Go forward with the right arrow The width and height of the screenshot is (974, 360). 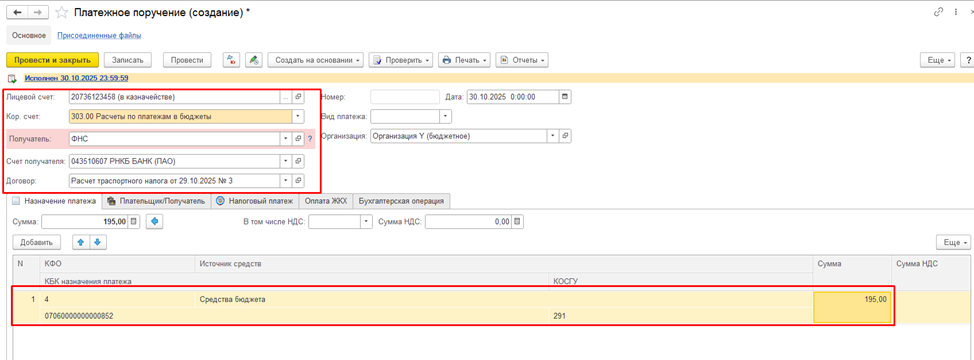pos(38,12)
